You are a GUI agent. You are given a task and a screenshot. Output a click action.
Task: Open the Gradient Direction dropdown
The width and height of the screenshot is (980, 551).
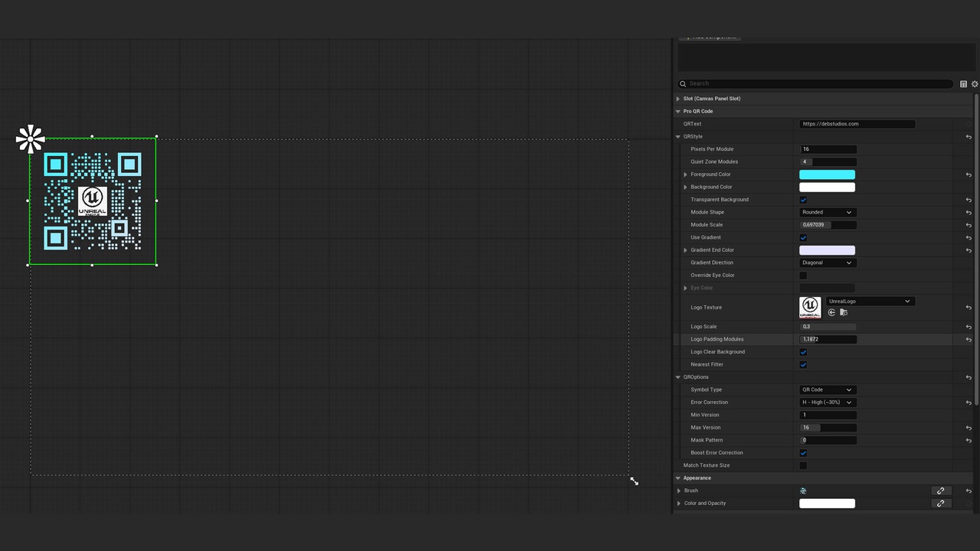coord(827,262)
